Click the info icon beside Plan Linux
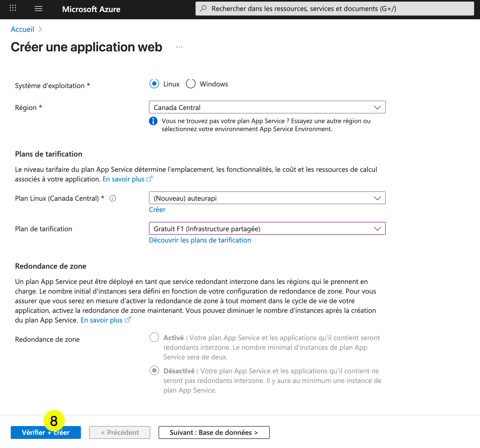 point(113,198)
